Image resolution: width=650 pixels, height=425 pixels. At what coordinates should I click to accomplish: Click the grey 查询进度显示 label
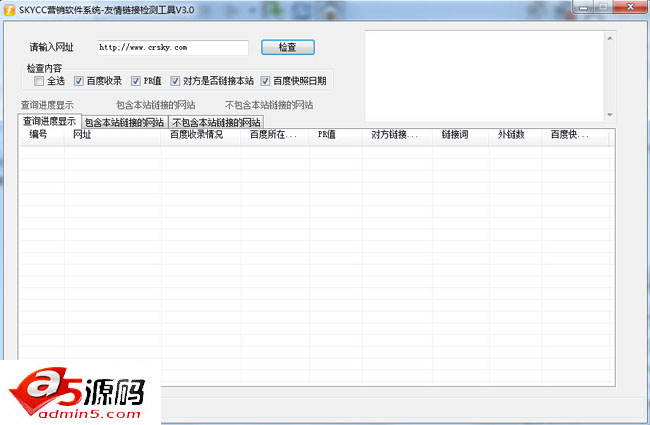[x=47, y=105]
